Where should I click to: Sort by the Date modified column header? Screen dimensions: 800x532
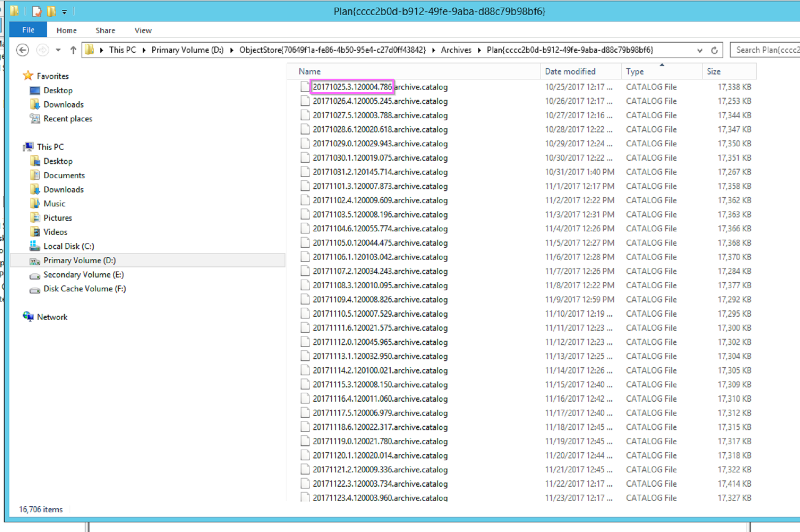(581, 71)
